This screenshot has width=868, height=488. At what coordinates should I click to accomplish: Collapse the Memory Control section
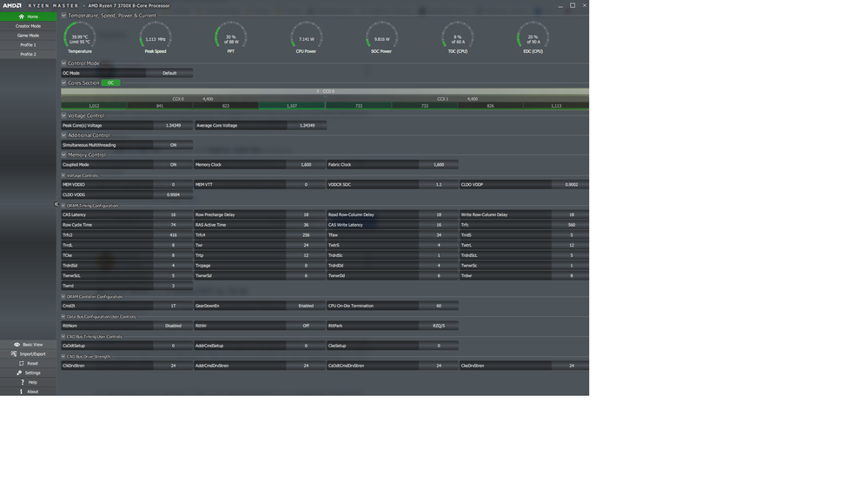point(63,155)
